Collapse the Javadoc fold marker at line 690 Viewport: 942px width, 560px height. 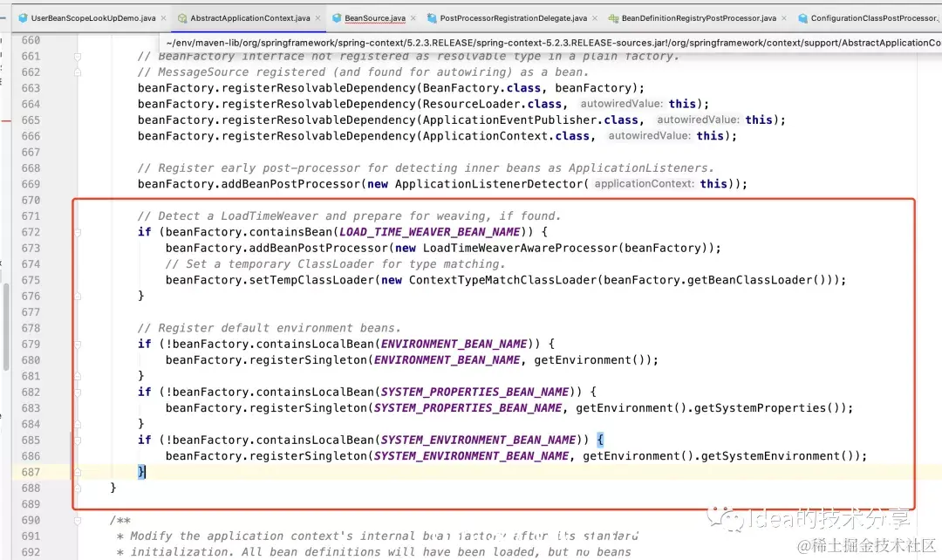click(x=78, y=521)
